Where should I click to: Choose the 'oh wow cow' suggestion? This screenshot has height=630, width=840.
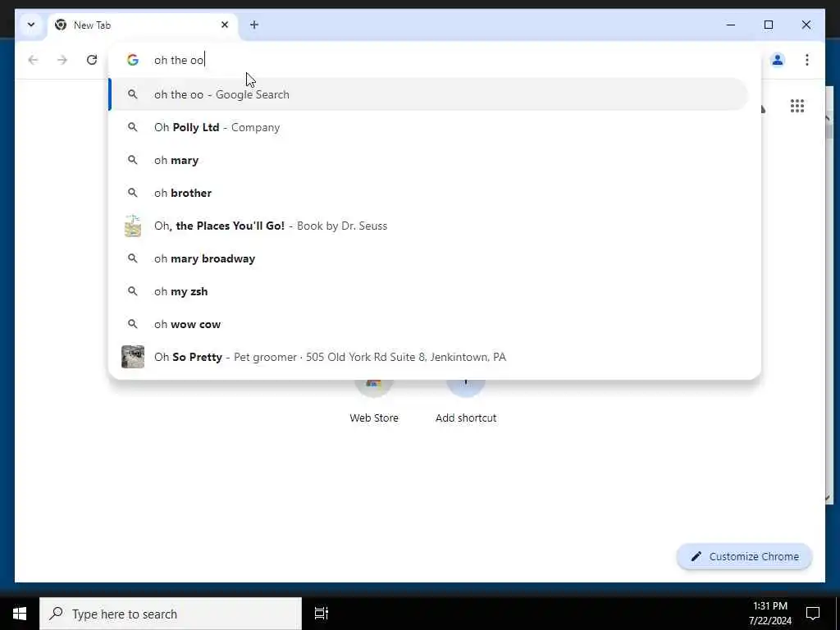[428, 324]
